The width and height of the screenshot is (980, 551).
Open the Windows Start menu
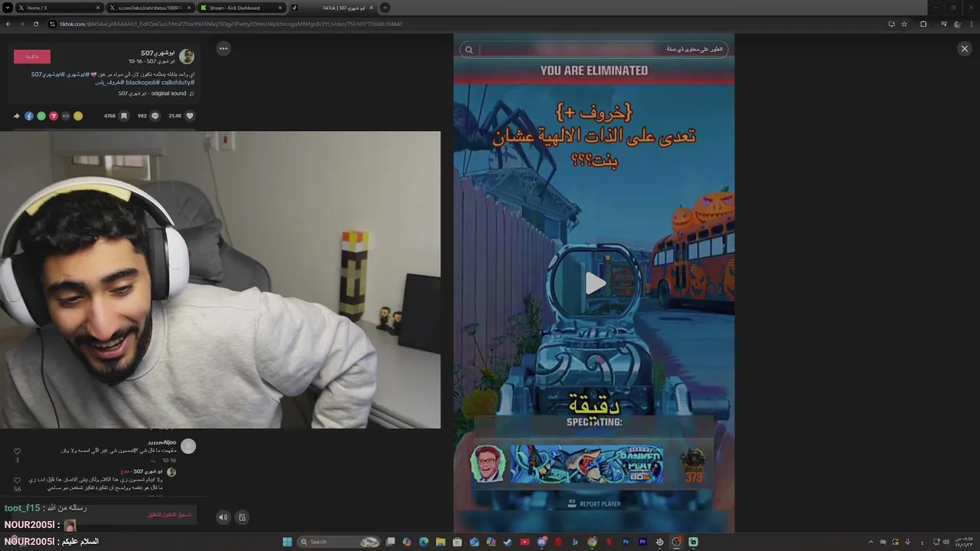click(x=287, y=542)
